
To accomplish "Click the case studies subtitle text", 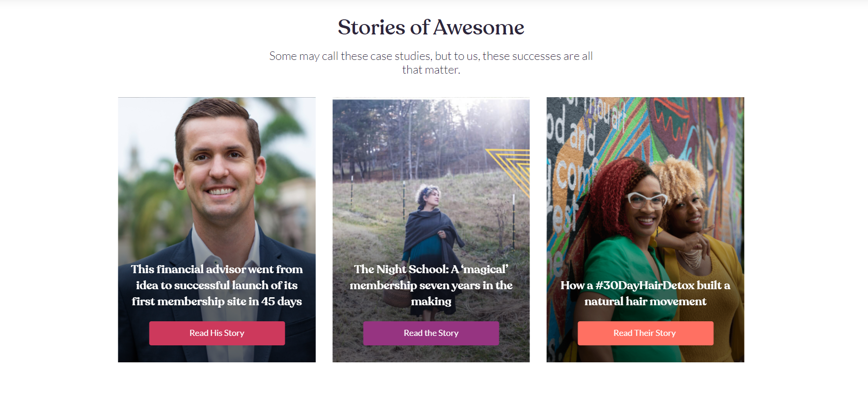I will (430, 62).
